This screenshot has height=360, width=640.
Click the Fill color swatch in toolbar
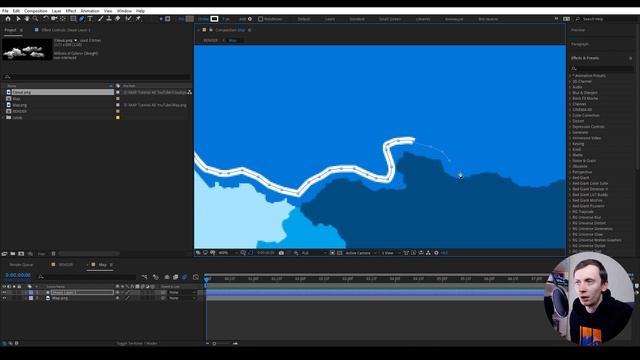190,19
